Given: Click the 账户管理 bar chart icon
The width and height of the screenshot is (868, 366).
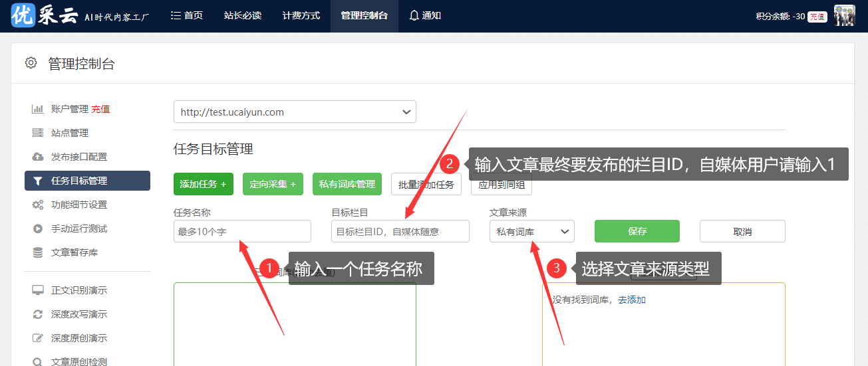Looking at the screenshot, I should 38,109.
